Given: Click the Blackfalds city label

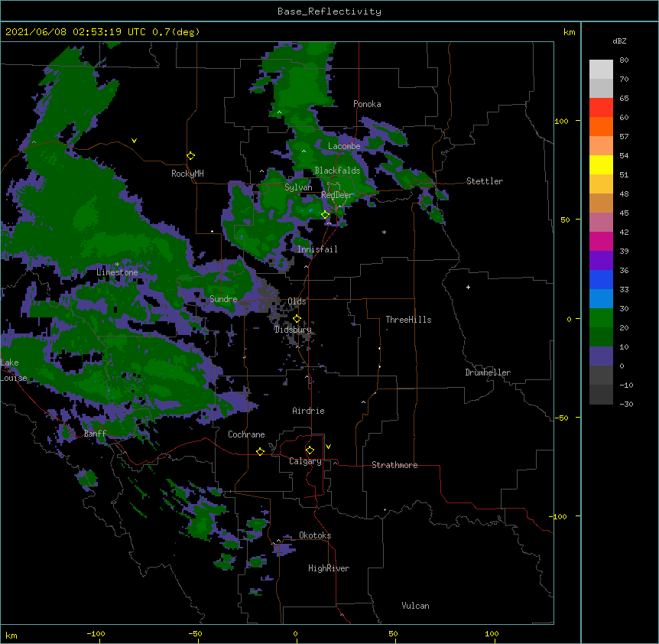Looking at the screenshot, I should tap(337, 171).
